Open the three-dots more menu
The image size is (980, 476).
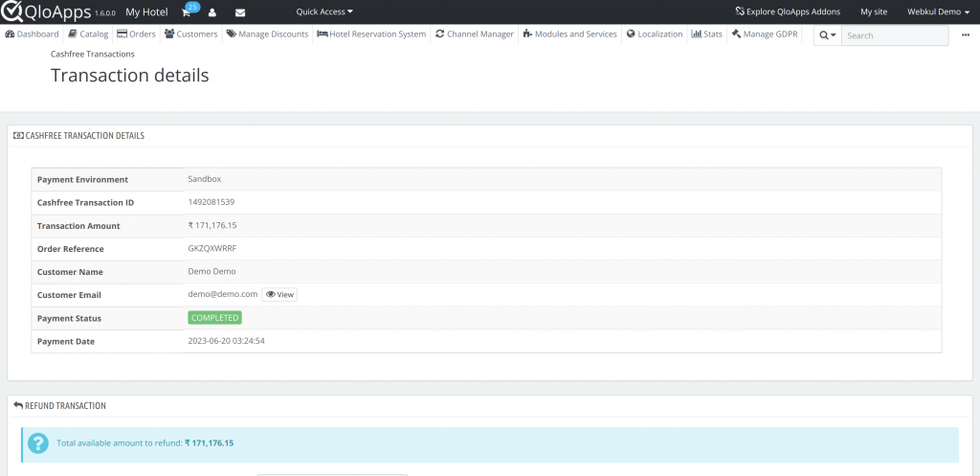click(x=966, y=35)
